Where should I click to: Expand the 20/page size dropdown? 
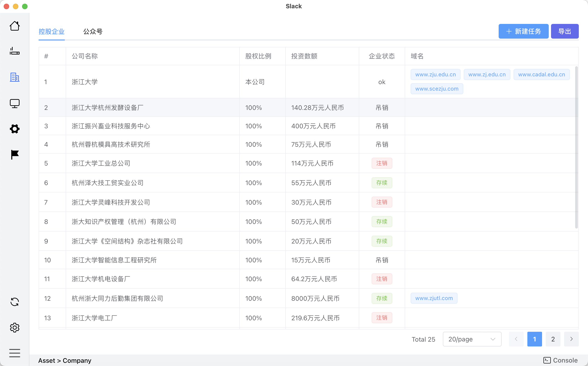[472, 339]
